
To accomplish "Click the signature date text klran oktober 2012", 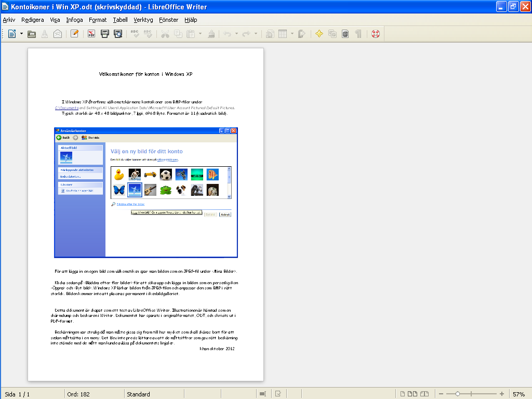I will [x=217, y=349].
